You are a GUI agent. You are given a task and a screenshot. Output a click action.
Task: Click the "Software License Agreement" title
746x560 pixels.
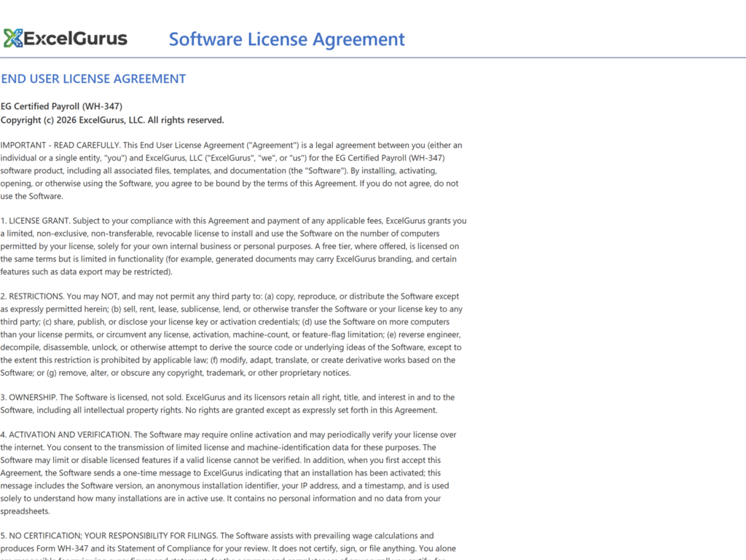point(287,39)
